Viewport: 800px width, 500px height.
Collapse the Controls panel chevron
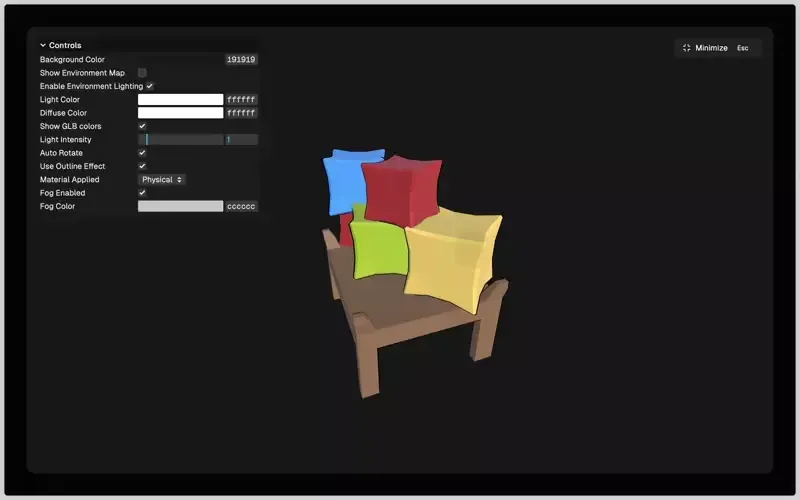43,46
